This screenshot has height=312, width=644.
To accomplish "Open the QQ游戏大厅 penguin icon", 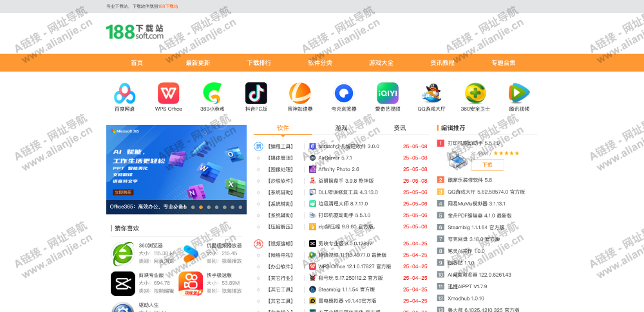I will tap(431, 93).
